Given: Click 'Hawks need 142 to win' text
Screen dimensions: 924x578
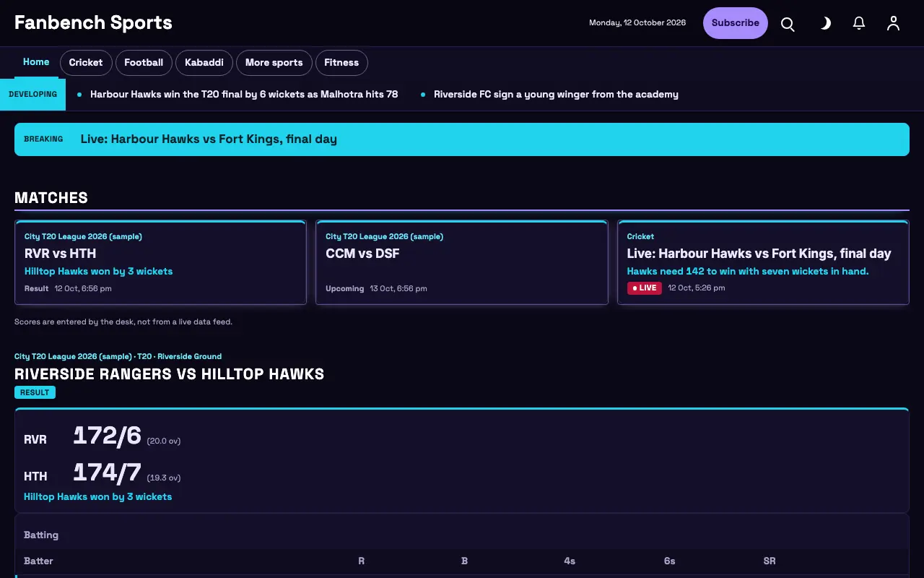Looking at the screenshot, I should click(x=748, y=272).
